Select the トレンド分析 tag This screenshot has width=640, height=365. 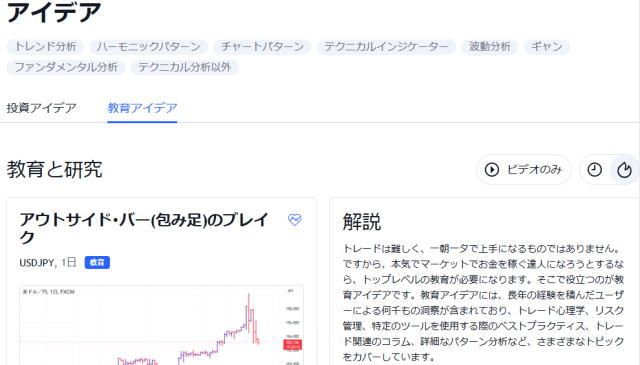coord(45,47)
